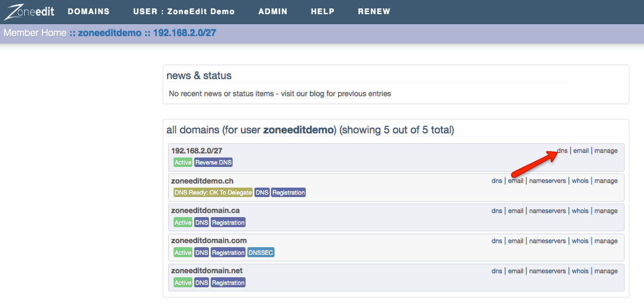Click Active badge on zoneeditdomain.net

coord(183,283)
